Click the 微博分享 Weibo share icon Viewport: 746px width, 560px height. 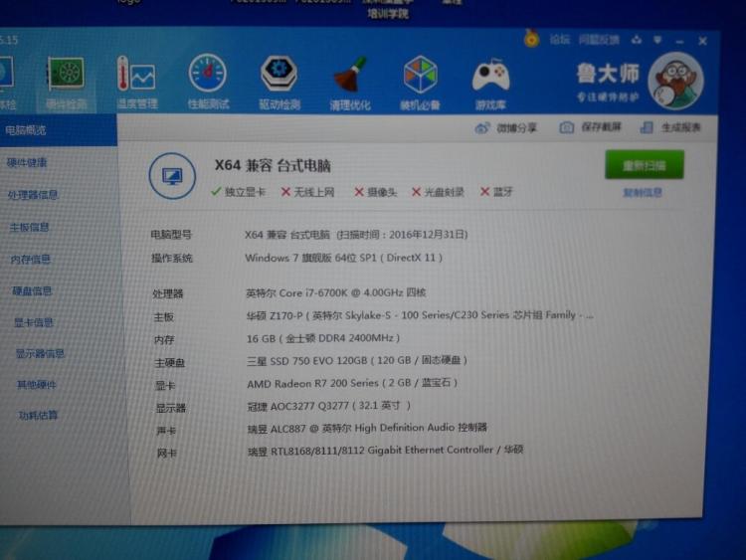(482, 127)
